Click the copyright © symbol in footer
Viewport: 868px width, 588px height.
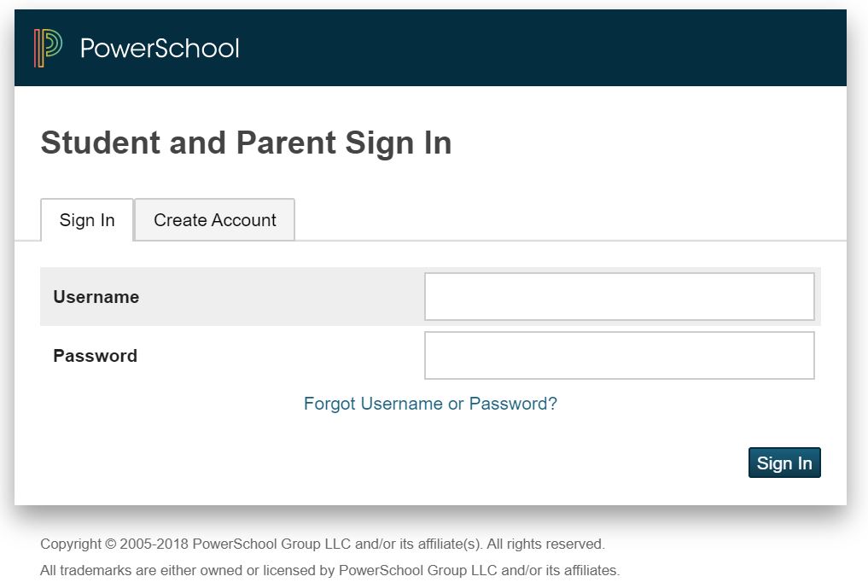[x=110, y=544]
